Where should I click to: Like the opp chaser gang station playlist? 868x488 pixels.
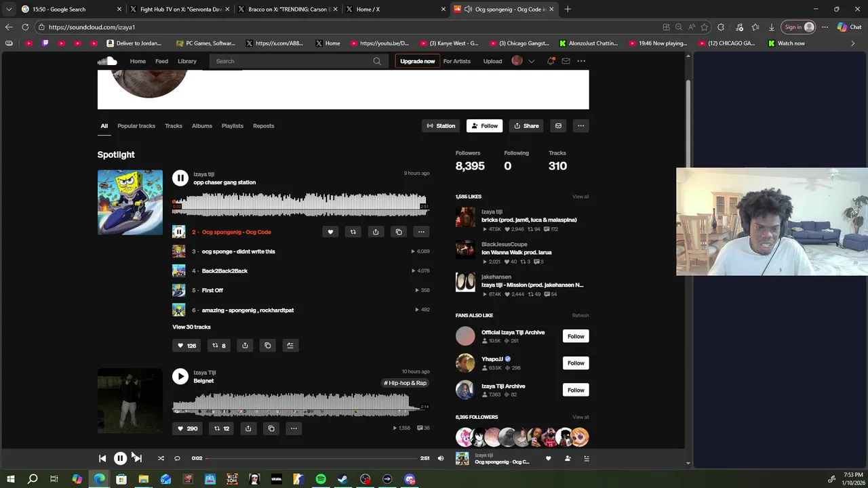(x=186, y=346)
